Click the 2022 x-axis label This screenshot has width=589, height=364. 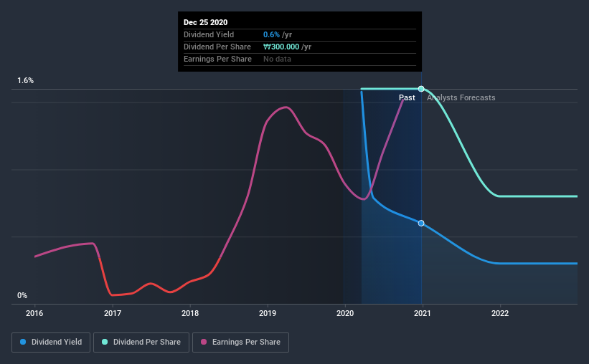point(500,313)
